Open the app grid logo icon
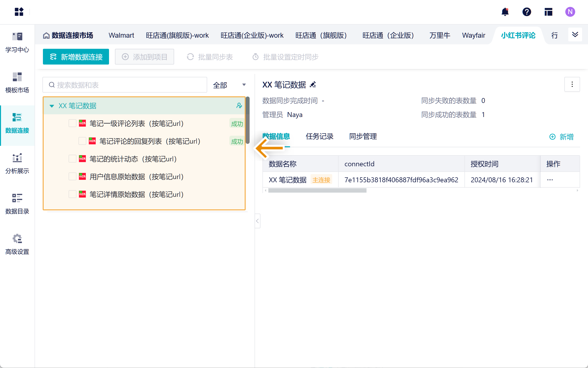588x368 pixels. click(19, 12)
